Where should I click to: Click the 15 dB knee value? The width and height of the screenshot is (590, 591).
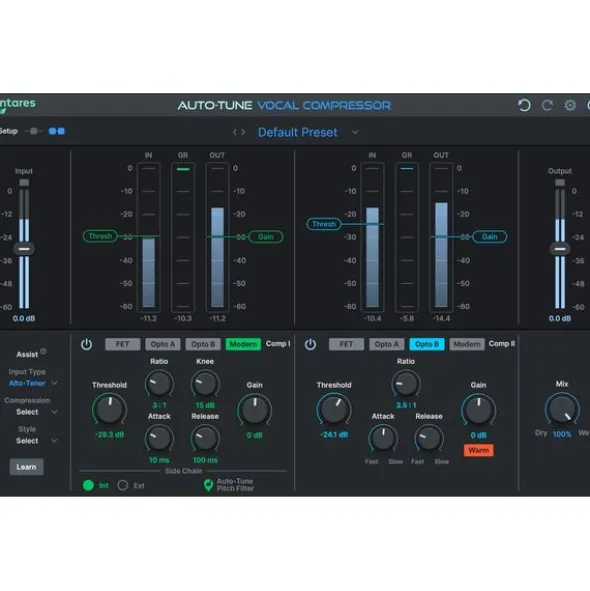coord(205,405)
